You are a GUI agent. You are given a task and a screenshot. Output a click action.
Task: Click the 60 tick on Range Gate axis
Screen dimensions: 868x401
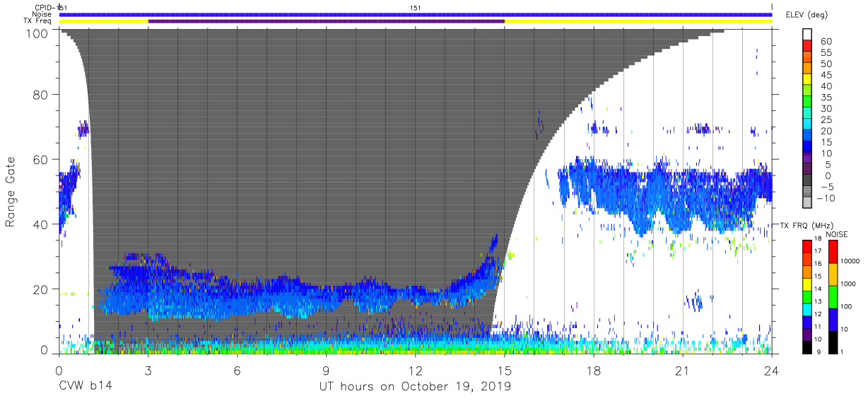[40, 159]
